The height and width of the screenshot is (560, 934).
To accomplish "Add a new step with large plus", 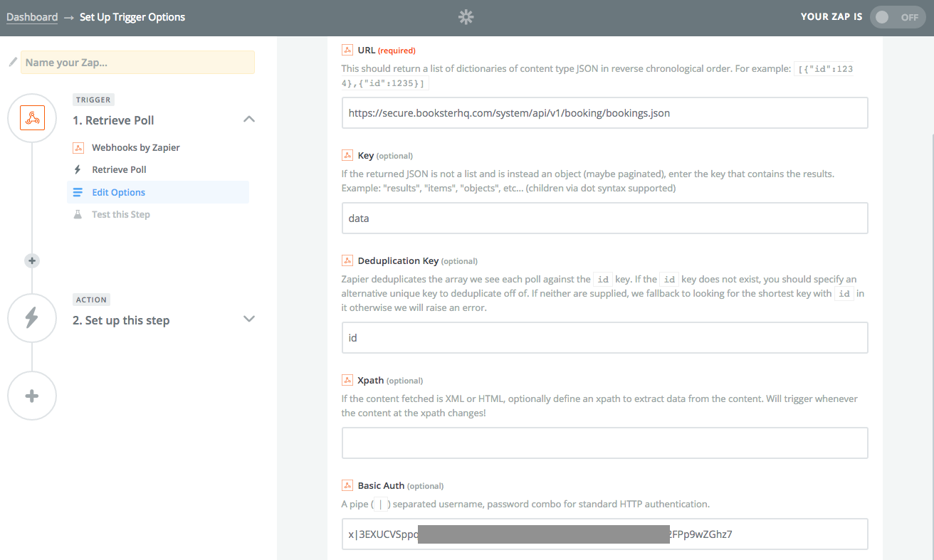I will 32,396.
